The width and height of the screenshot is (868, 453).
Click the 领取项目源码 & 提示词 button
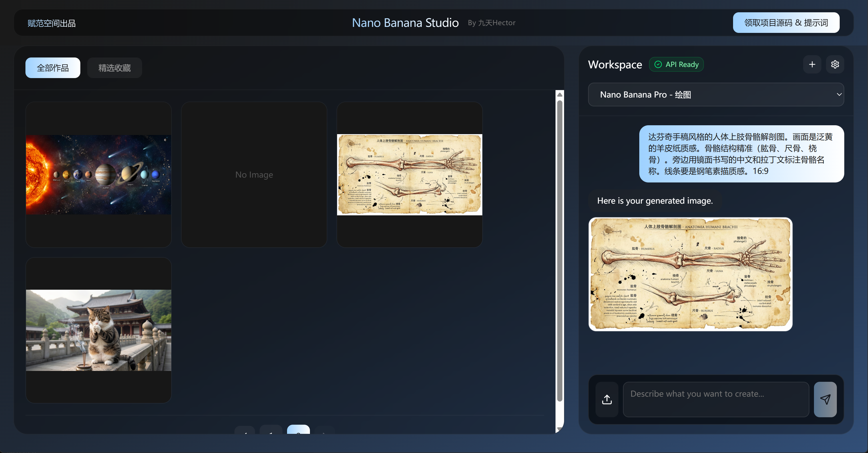[x=786, y=23]
